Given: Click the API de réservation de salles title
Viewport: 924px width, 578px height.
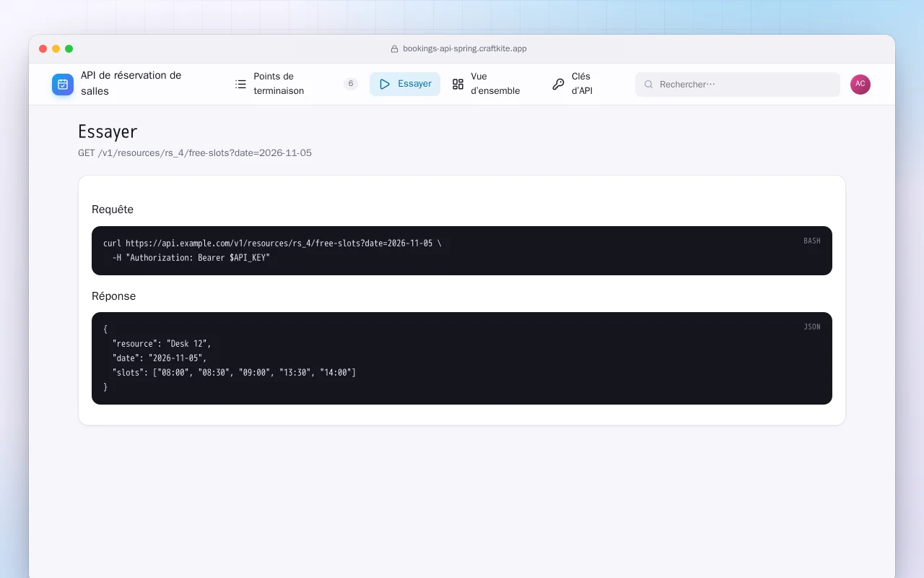Looking at the screenshot, I should 131,83.
